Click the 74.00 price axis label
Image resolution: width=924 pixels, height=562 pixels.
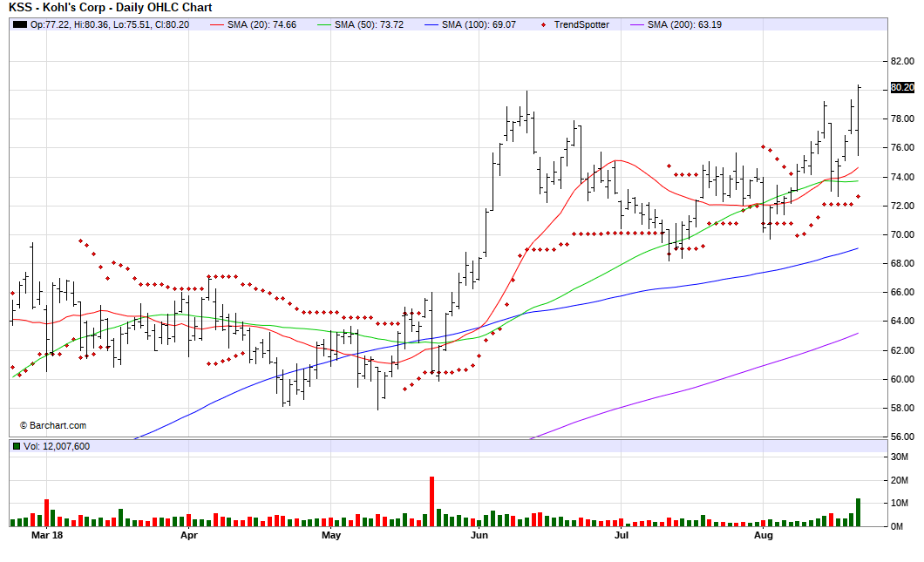coord(902,177)
